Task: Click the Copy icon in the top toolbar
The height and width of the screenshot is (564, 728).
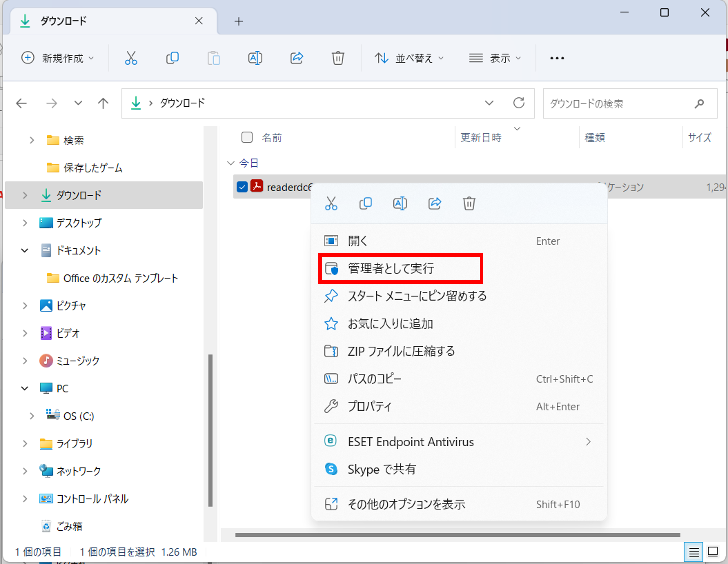Action: [x=172, y=58]
